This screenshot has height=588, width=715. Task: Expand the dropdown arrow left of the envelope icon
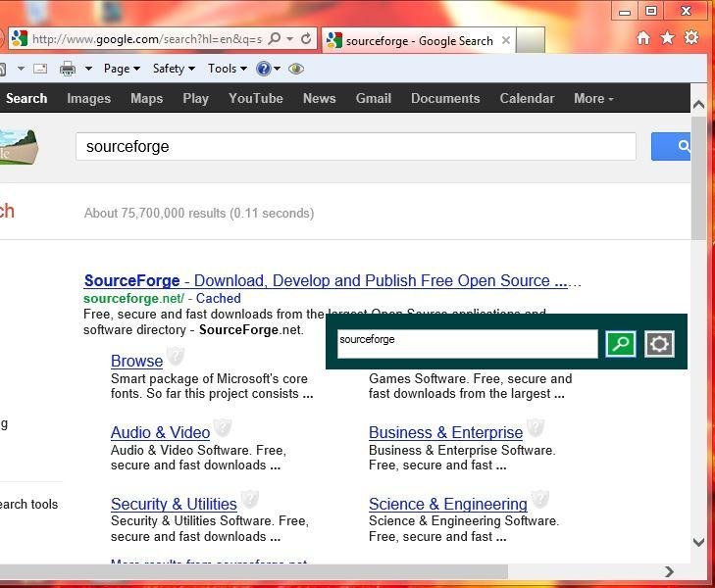click(x=21, y=69)
